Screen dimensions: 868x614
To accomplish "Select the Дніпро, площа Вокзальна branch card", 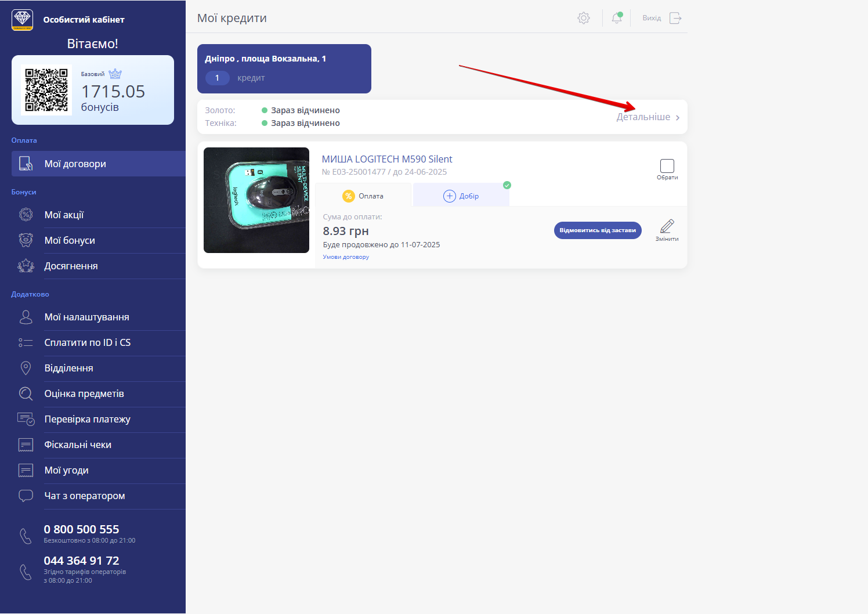I will click(x=284, y=68).
